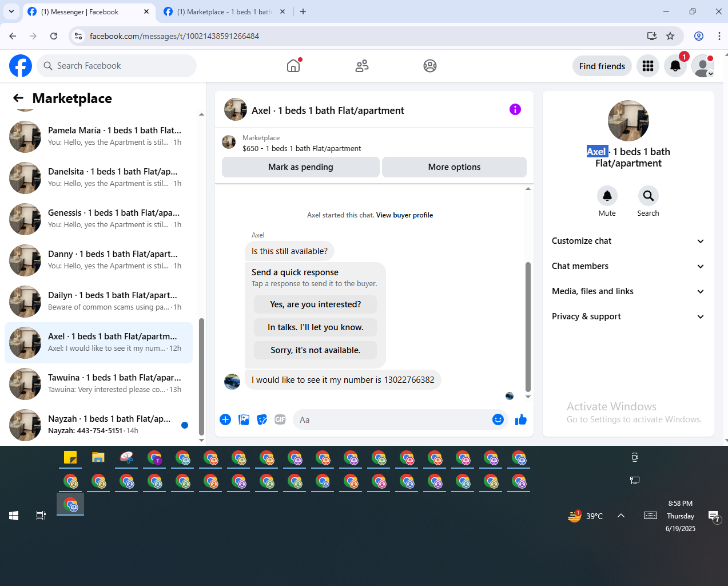Send quick response 'In talks. I'll let you know.'

316,327
